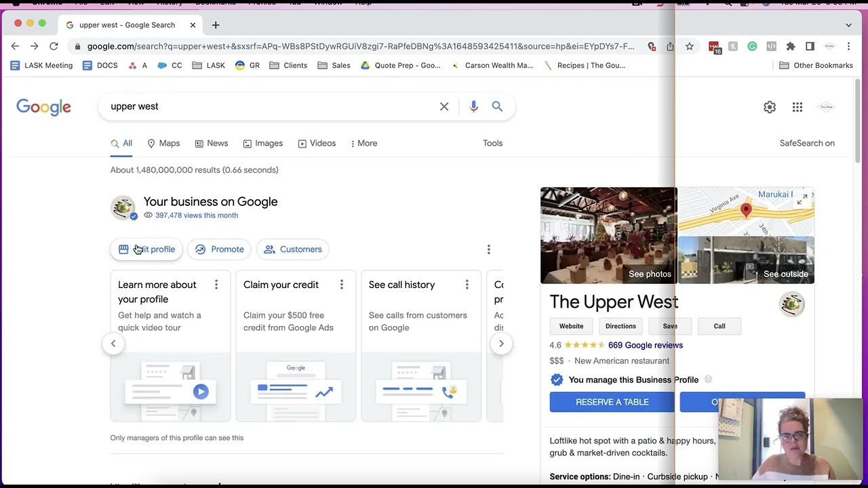Click the Promote button
This screenshot has width=868, height=488.
[x=220, y=249]
